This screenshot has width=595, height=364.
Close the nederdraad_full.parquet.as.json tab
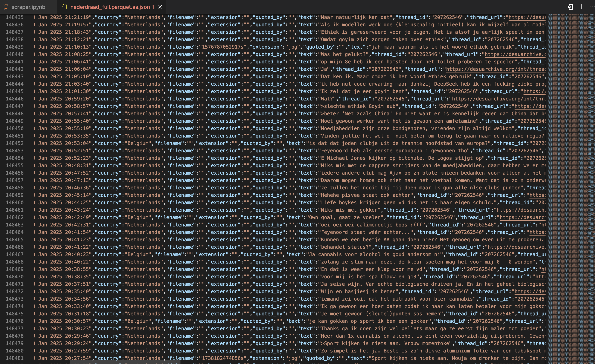click(x=160, y=7)
